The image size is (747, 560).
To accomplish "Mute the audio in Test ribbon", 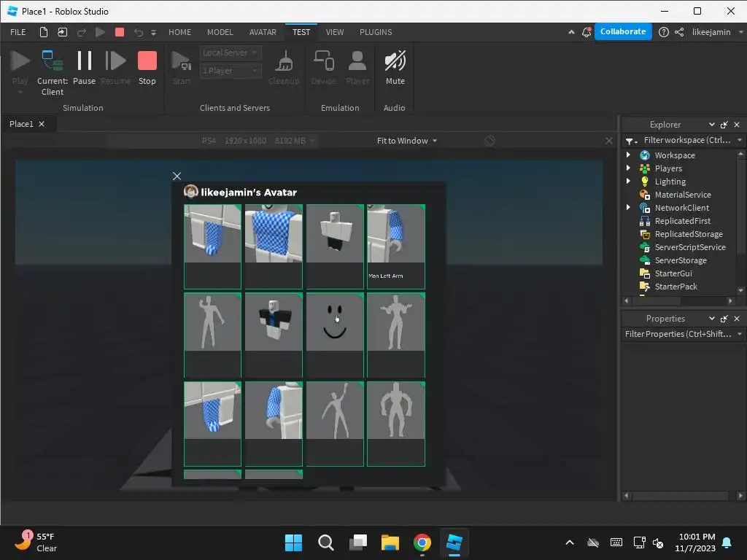I will (x=395, y=68).
